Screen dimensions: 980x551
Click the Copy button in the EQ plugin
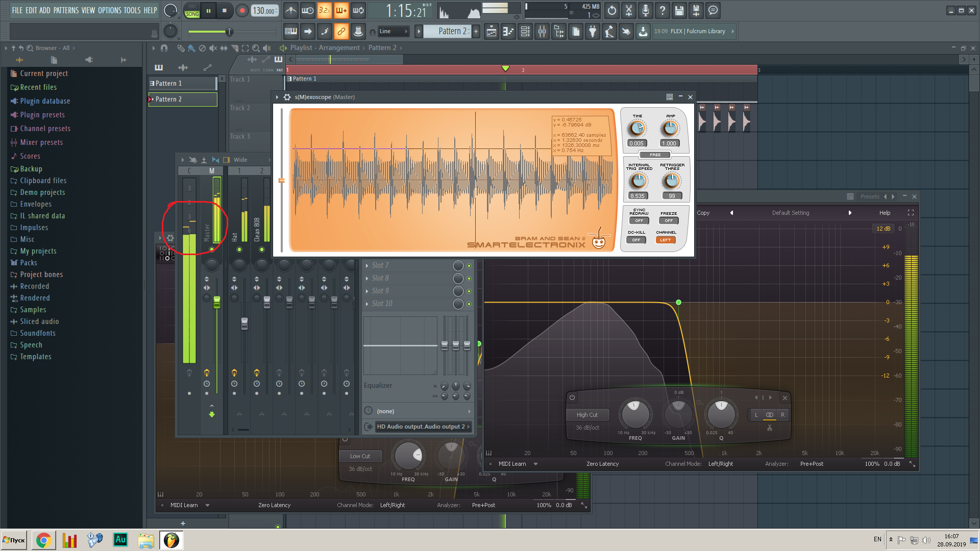[703, 213]
